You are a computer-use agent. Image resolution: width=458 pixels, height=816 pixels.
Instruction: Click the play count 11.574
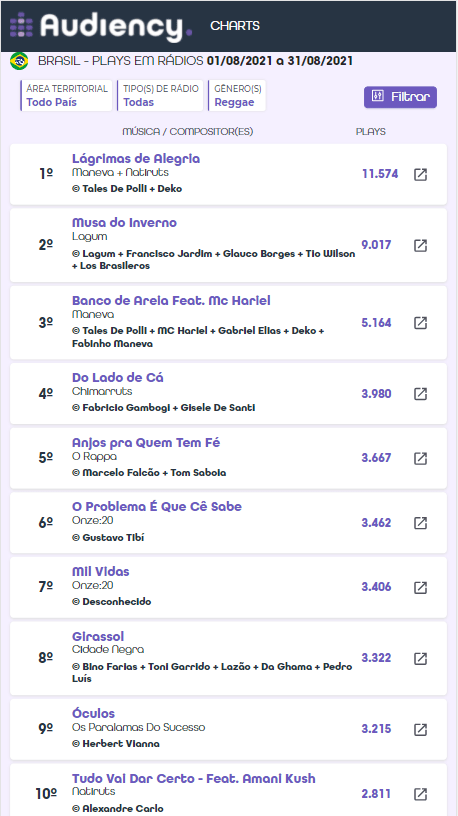click(380, 174)
